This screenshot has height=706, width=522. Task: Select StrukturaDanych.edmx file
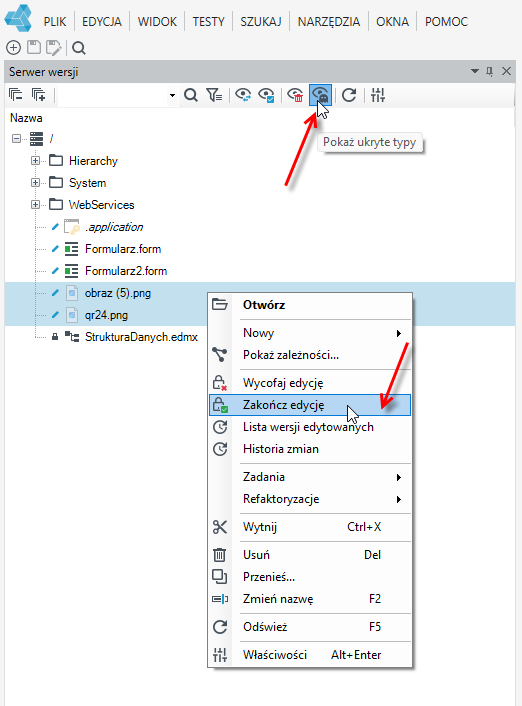click(141, 337)
